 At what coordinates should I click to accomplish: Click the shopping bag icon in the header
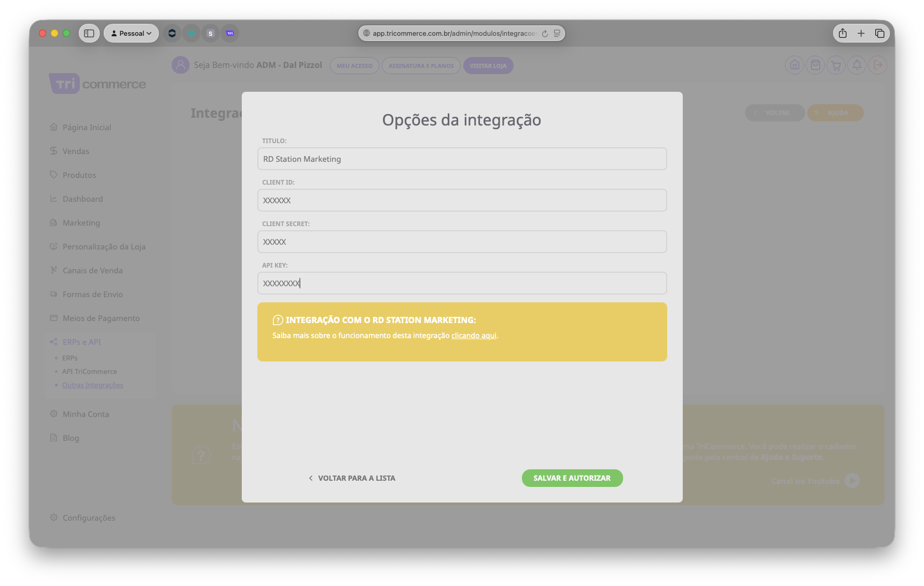pos(816,65)
